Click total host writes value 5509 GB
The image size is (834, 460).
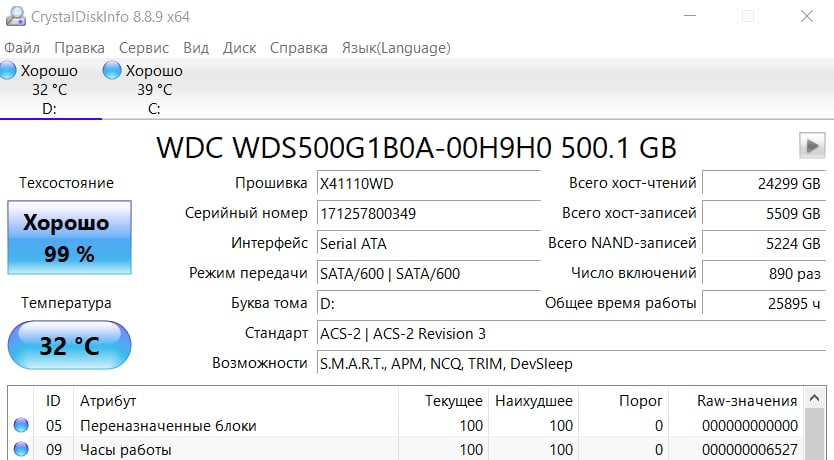[764, 214]
